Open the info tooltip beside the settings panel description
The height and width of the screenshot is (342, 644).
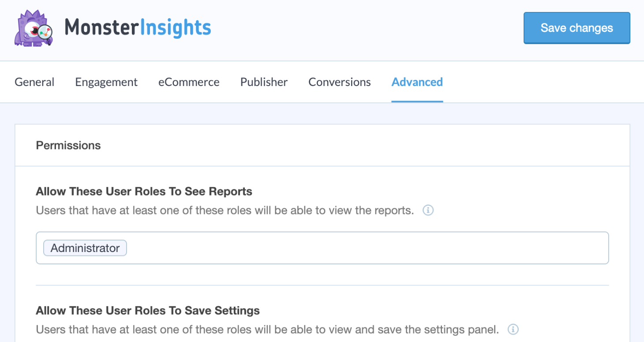click(513, 330)
